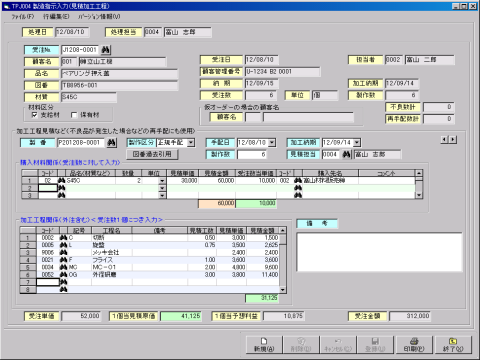480x360 pixels.
Task: Toggle the 支給材 checkbox
Action: (34, 115)
